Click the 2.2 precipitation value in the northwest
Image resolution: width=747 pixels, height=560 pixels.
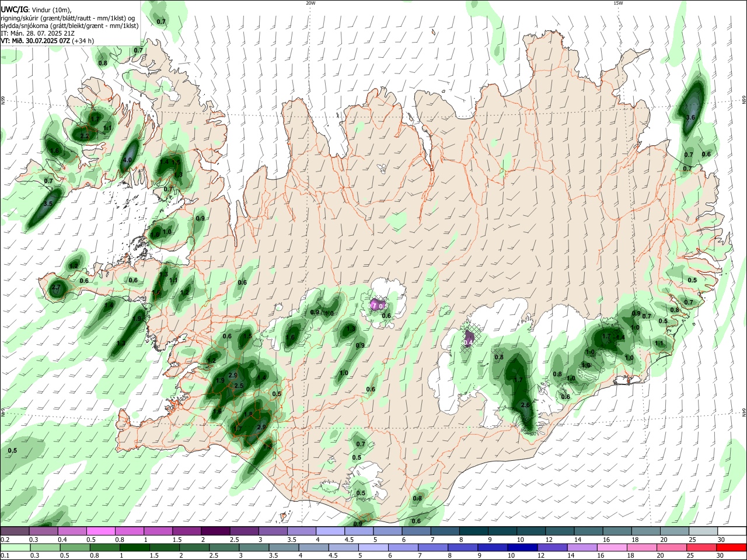coord(85,136)
